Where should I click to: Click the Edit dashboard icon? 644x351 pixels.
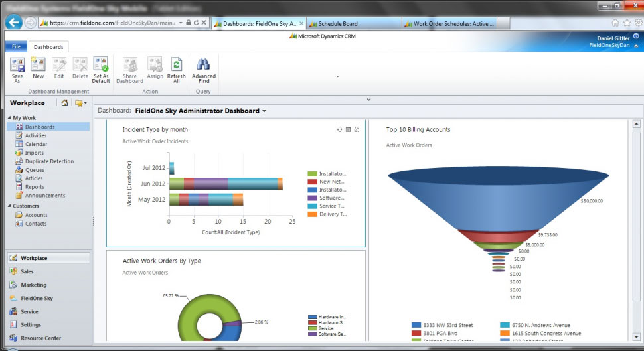(59, 68)
